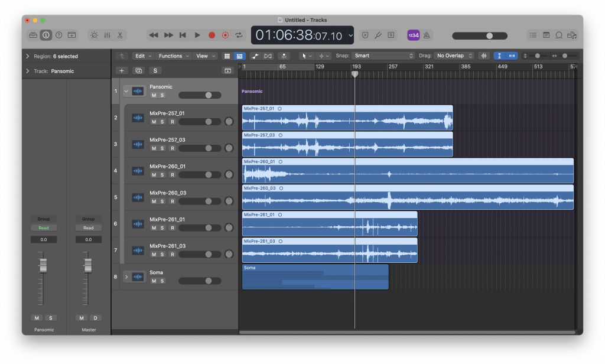
Task: Open the Loop Browser icon
Action: click(x=559, y=35)
